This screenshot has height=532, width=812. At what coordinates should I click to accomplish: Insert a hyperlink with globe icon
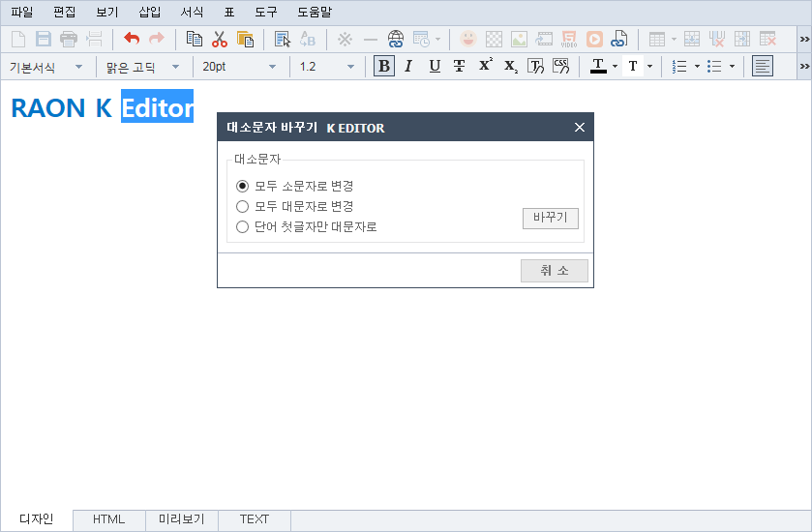(396, 40)
